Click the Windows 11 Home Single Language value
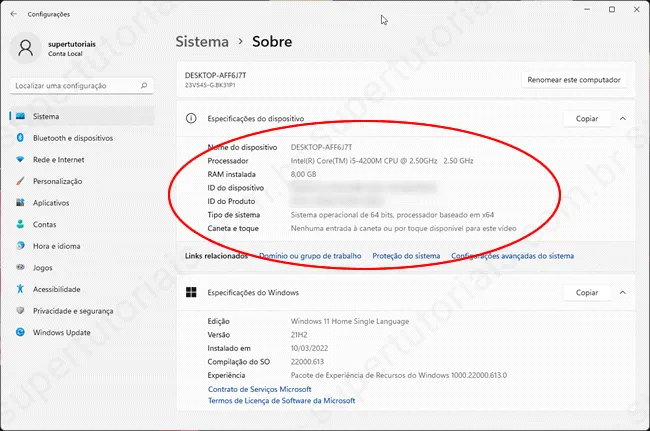The height and width of the screenshot is (431, 650). pyautogui.click(x=350, y=321)
